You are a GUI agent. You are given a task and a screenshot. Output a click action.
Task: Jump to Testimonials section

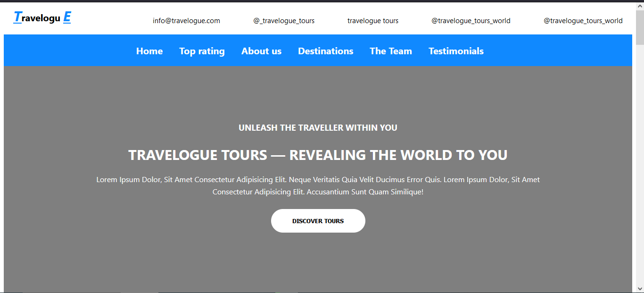coord(456,51)
